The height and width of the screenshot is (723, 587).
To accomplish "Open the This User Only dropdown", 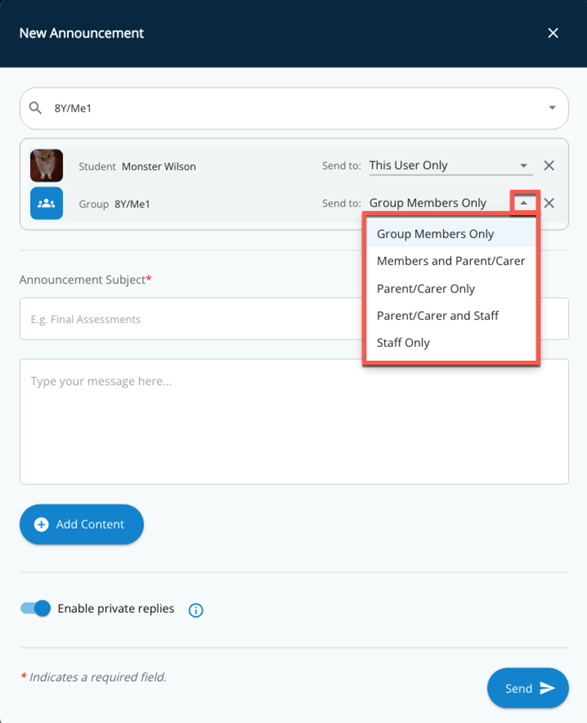I will [451, 166].
